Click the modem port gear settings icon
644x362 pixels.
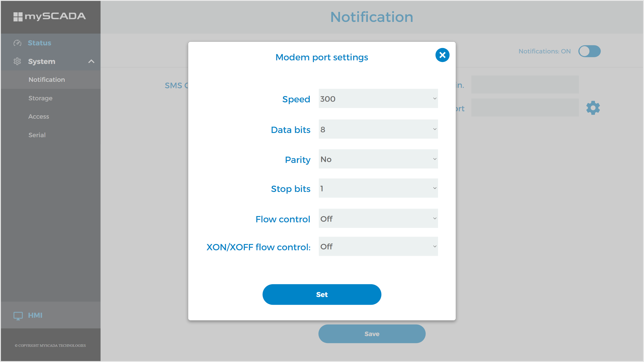pos(593,108)
